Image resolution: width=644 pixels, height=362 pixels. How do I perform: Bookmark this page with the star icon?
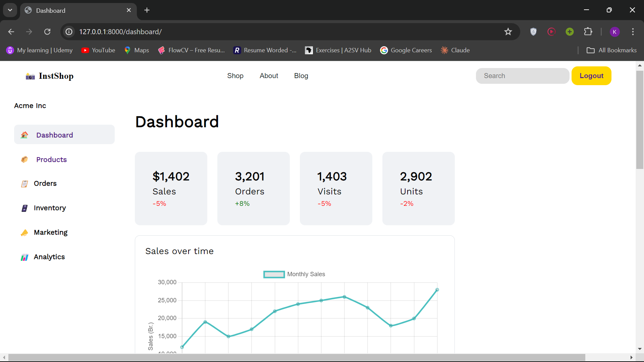point(508,32)
